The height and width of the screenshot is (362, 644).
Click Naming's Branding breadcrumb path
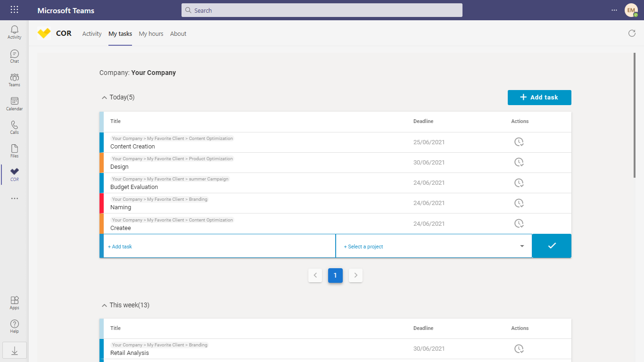click(x=160, y=199)
